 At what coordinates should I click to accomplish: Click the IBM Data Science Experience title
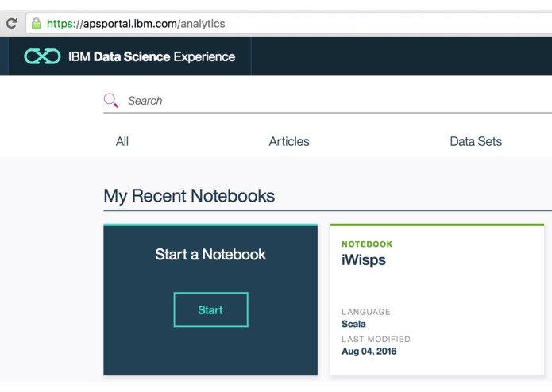pos(152,56)
